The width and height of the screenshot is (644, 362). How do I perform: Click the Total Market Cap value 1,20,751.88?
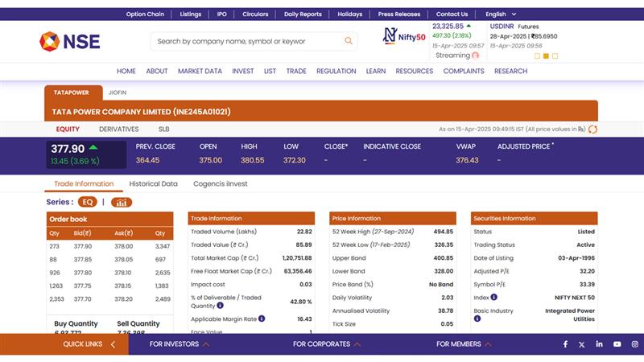(297, 257)
